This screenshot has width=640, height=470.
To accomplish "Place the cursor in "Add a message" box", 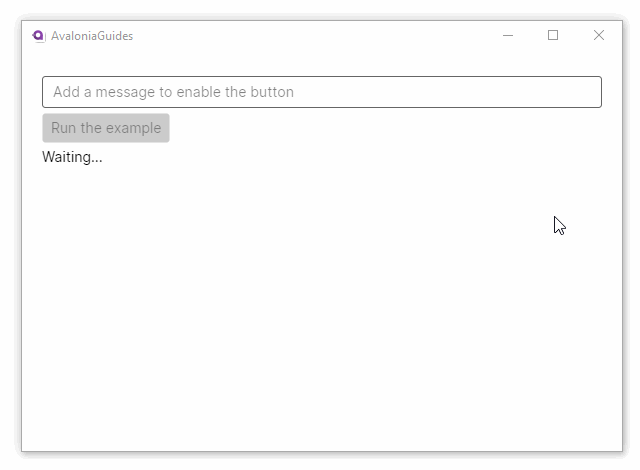I will [x=321, y=92].
